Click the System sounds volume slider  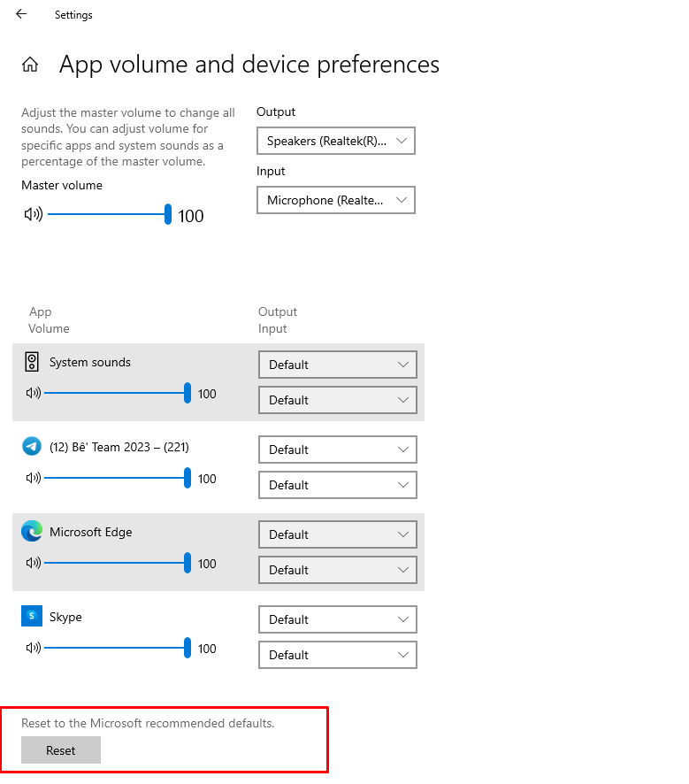pyautogui.click(x=118, y=393)
